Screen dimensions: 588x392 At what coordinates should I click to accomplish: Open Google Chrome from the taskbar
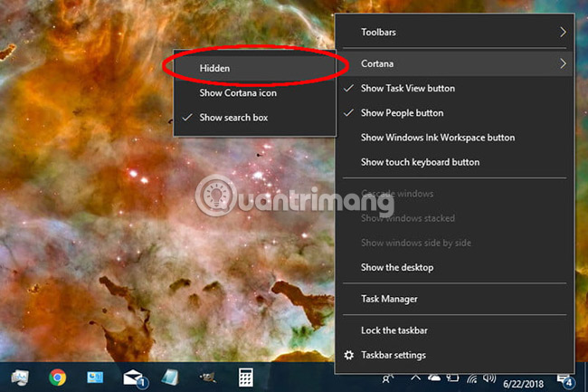57,378
